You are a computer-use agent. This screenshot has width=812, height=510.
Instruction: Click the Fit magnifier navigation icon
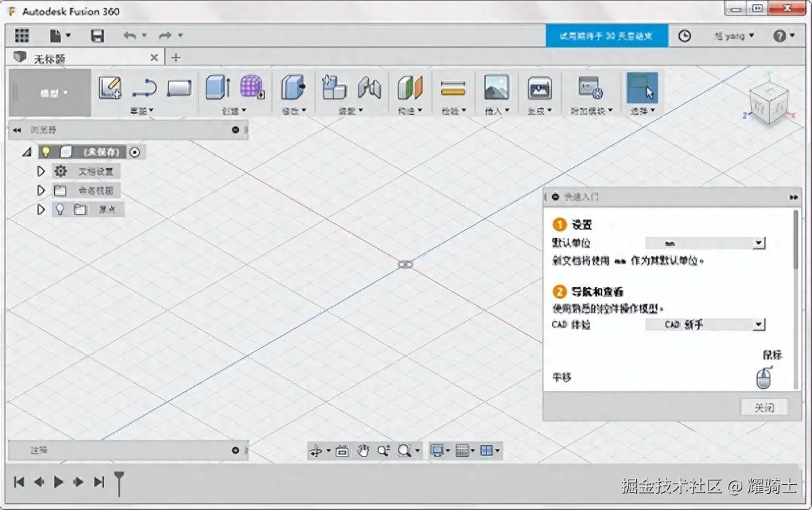[x=406, y=451]
